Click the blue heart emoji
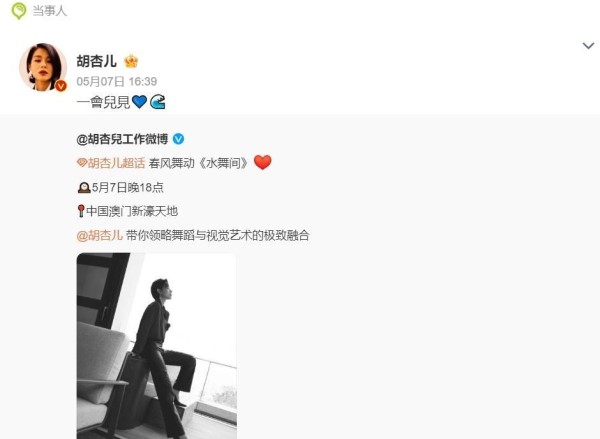Image resolution: width=600 pixels, height=439 pixels. point(139,102)
